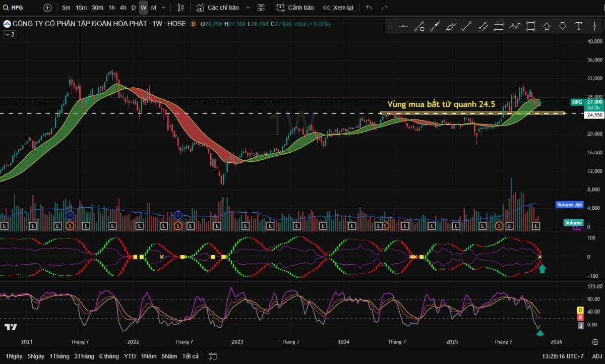Image resolution: width=605 pixels, height=364 pixels.
Task: Set range to 1Tháng
Action: (x=59, y=356)
